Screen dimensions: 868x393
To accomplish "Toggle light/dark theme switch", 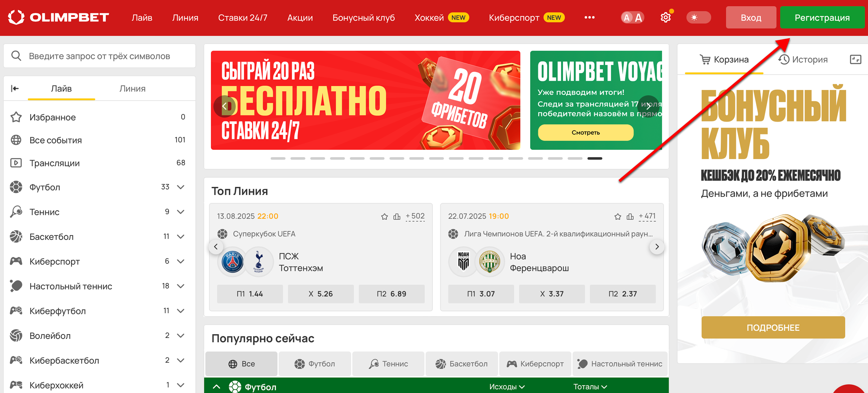I will click(x=698, y=17).
